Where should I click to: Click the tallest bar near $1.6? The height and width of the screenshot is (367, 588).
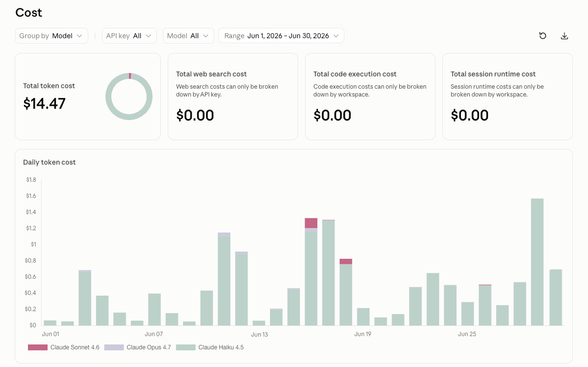[x=537, y=262]
